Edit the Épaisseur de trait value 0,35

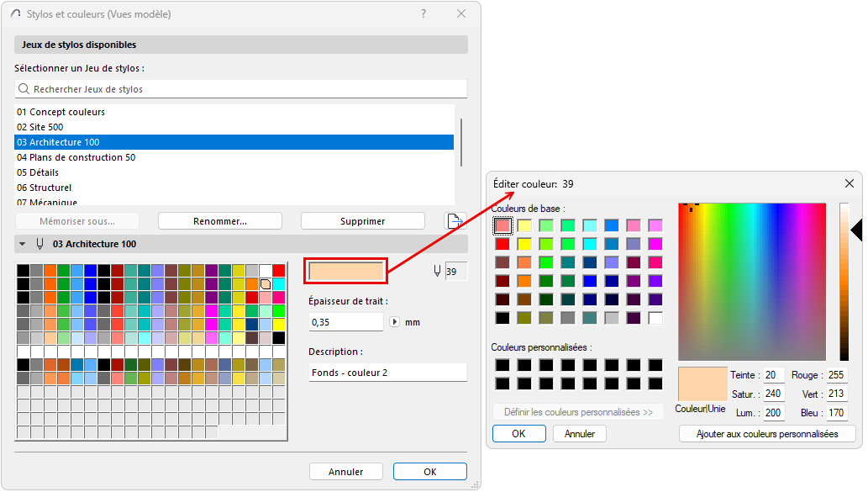pos(345,321)
